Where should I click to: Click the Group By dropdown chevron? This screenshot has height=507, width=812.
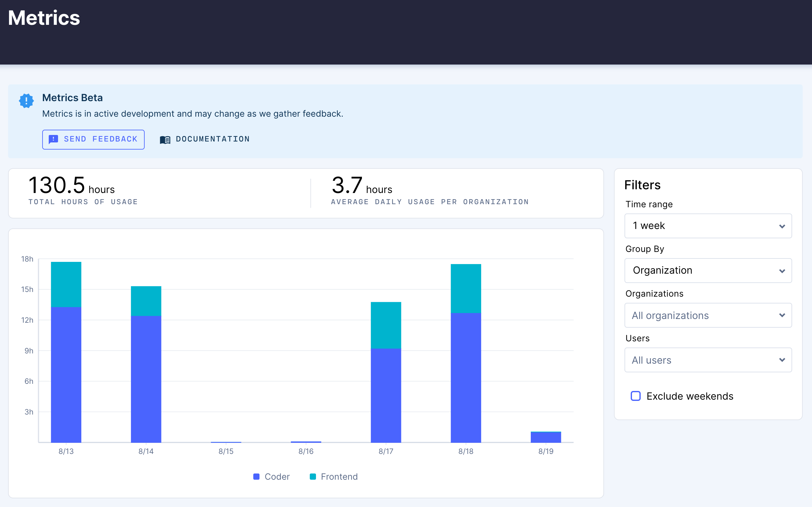point(782,271)
